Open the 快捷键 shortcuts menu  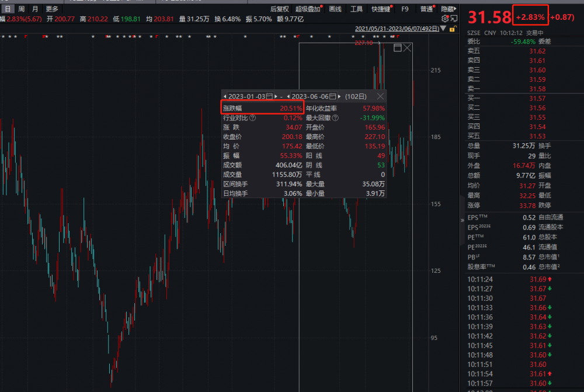[381, 9]
